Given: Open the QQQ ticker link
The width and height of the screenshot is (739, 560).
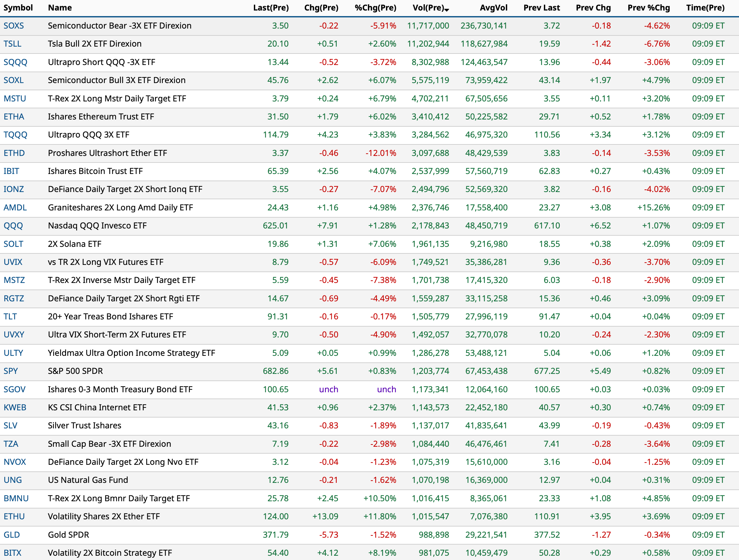Looking at the screenshot, I should 13,226.
